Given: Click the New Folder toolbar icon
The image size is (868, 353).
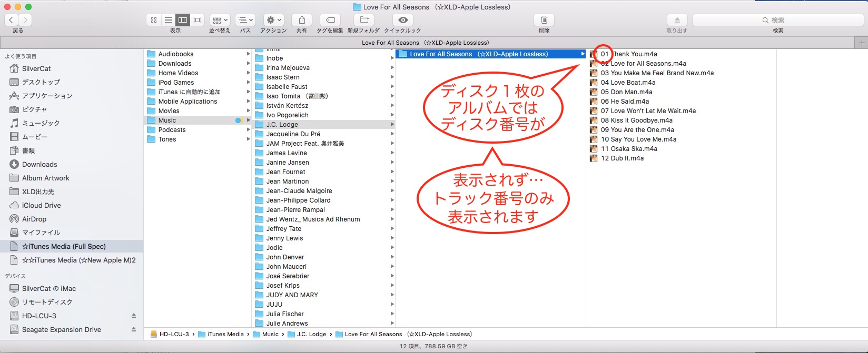Looking at the screenshot, I should [x=363, y=20].
